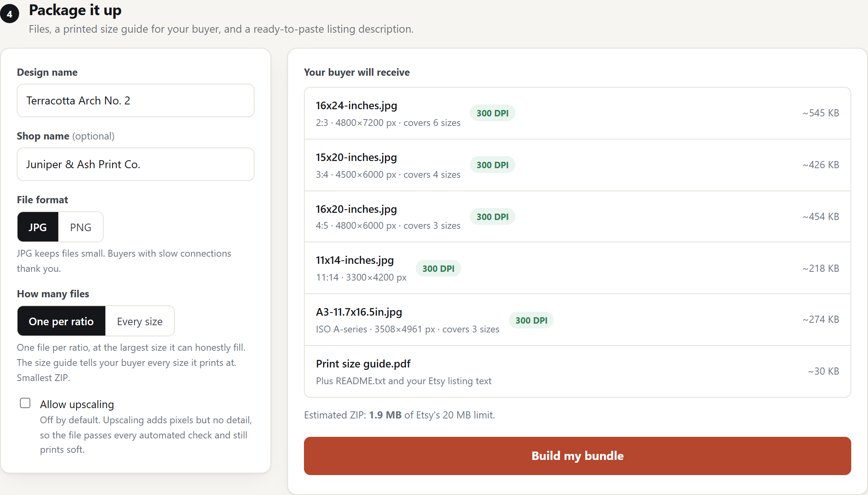This screenshot has height=495, width=868.
Task: Click the Package it up heading
Action: [x=75, y=10]
